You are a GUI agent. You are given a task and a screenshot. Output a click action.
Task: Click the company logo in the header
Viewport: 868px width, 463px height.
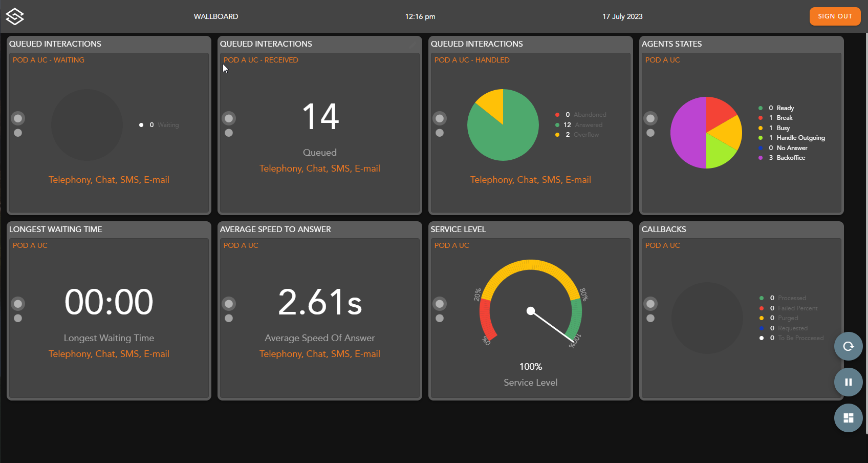(15, 16)
